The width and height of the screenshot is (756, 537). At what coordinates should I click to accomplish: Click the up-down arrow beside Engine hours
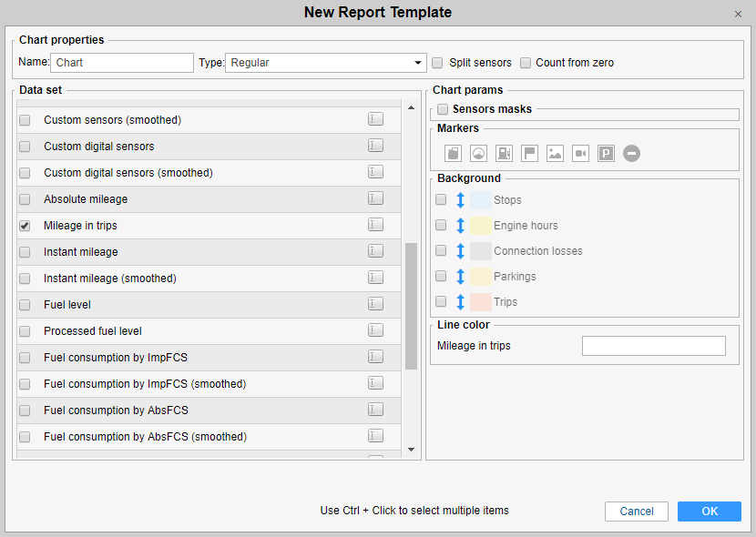[460, 226]
